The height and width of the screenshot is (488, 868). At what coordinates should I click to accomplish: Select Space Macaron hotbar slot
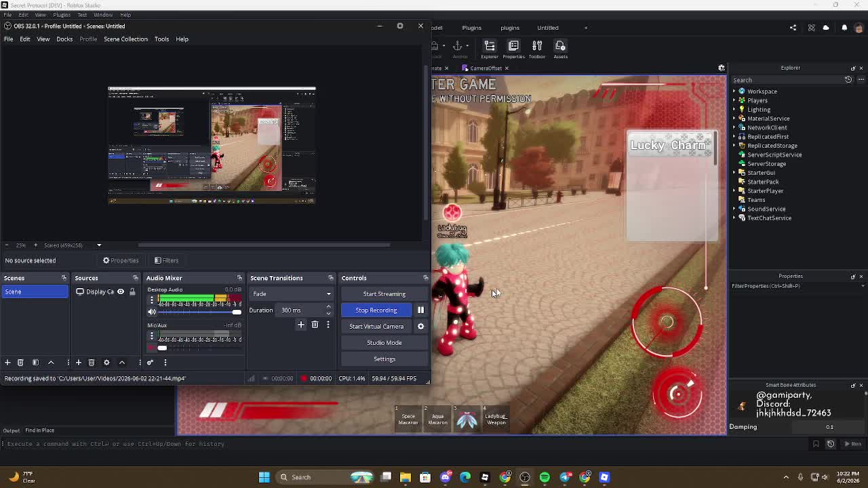pos(408,418)
